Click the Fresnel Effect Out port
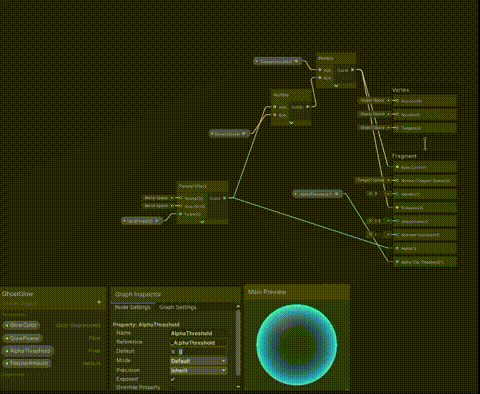Screen dimensions: 480x394 coord(225,198)
